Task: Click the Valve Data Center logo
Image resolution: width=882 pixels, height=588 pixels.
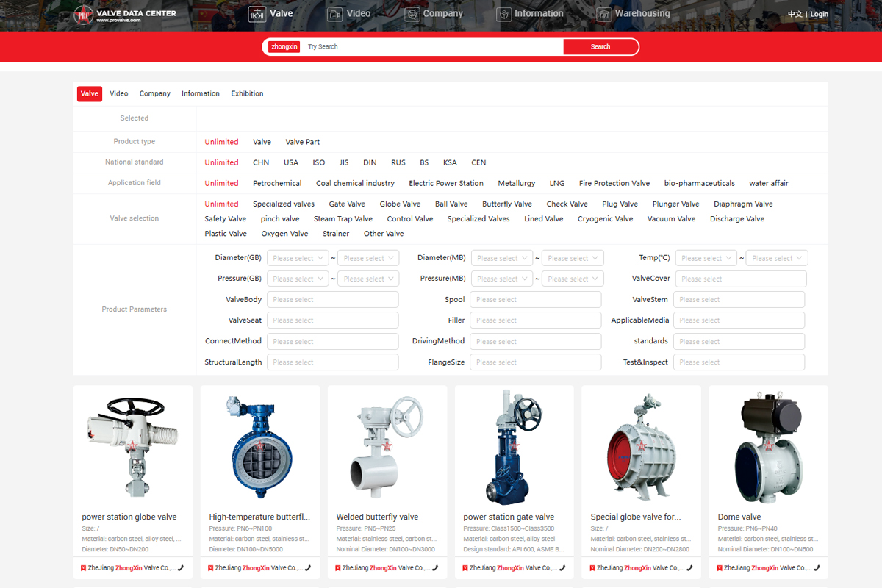Action: [125, 15]
